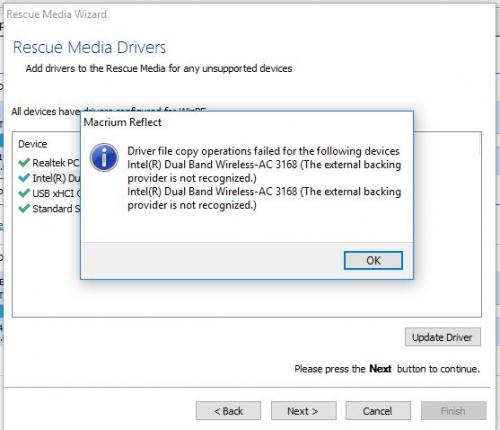Click 'Driver file copy operations failed' message line
The image size is (500, 430).
(263, 151)
